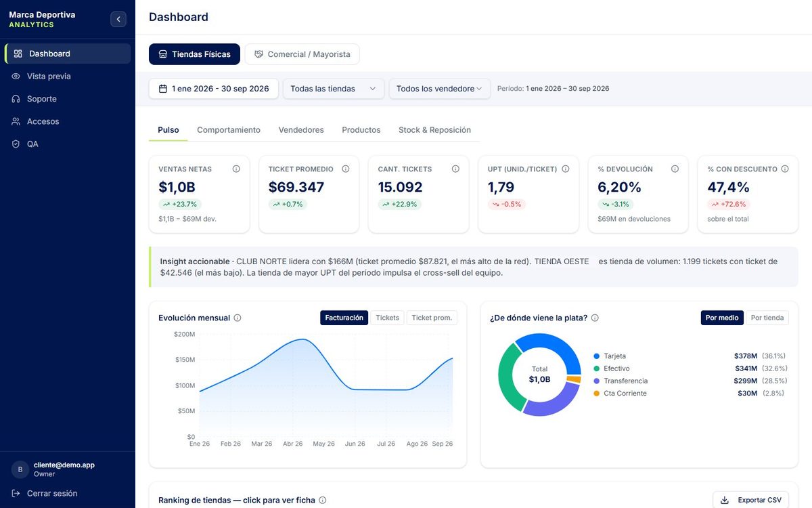
Task: Open Dashboard in the sidebar
Action: [x=68, y=54]
